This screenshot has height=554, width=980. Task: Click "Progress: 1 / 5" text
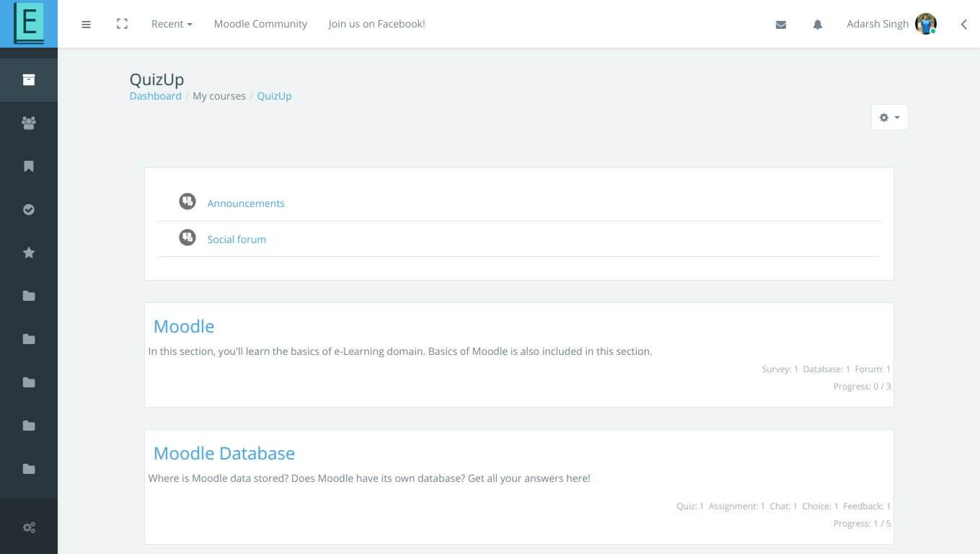(x=862, y=524)
